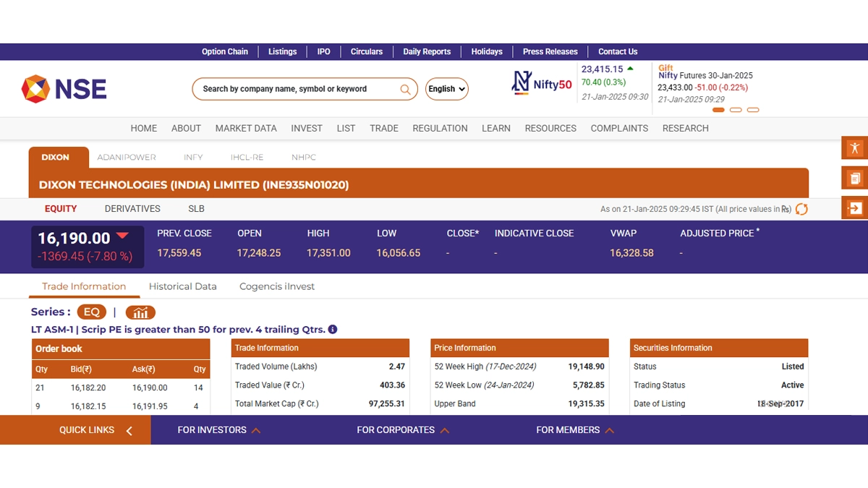Select the EQ series pill
This screenshot has height=488, width=868.
click(x=91, y=312)
